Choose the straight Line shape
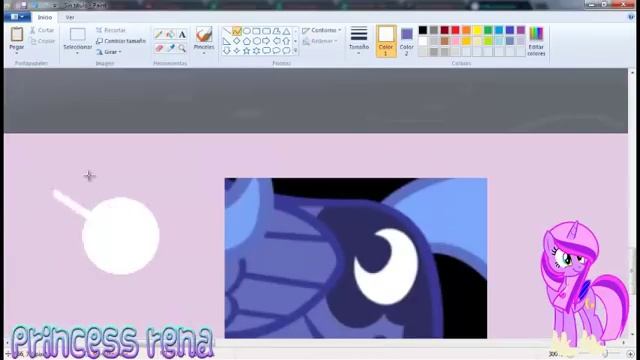 click(x=227, y=31)
